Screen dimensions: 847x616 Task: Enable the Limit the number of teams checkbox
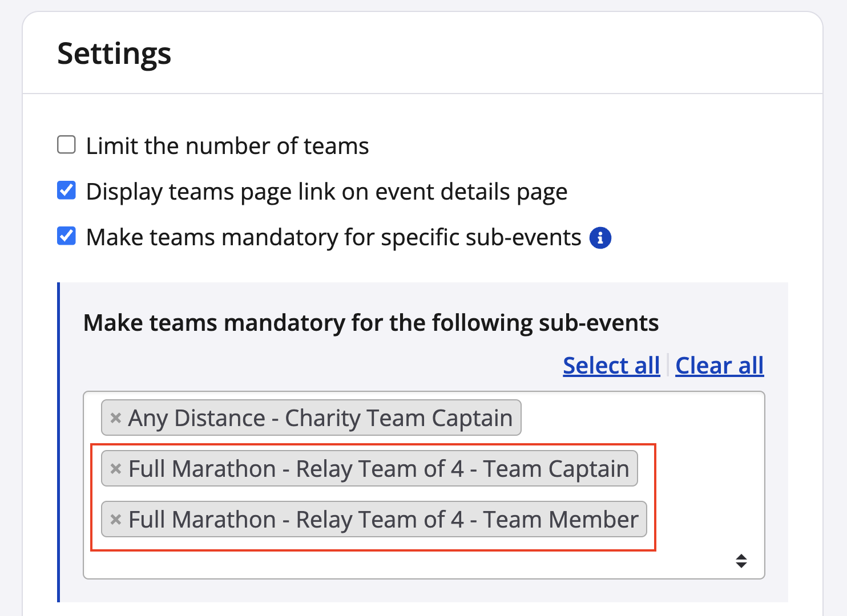click(x=67, y=145)
